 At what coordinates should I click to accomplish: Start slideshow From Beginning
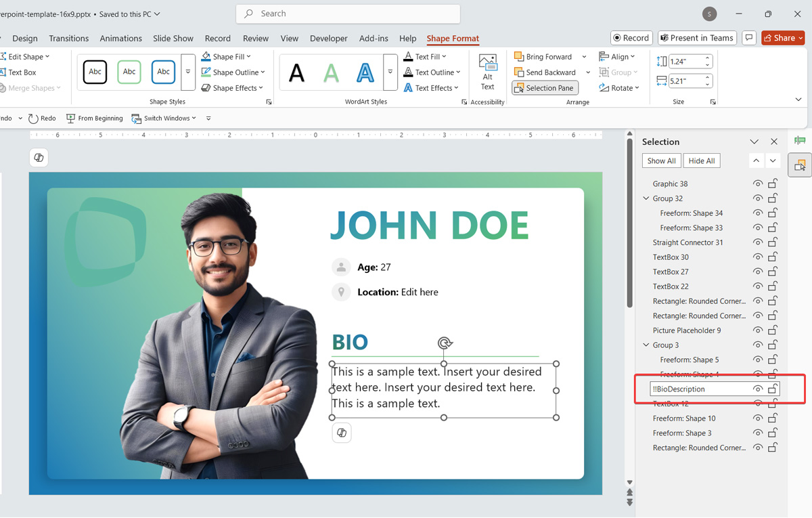(x=95, y=118)
